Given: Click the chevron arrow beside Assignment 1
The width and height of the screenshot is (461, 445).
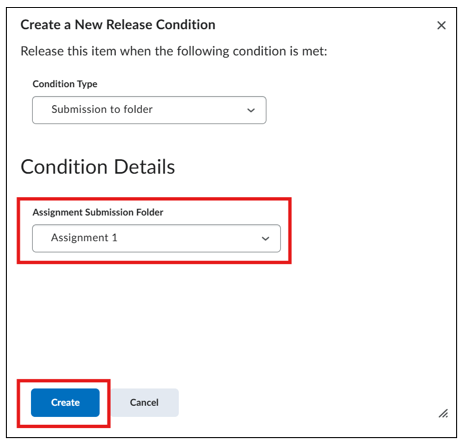Looking at the screenshot, I should pos(265,238).
